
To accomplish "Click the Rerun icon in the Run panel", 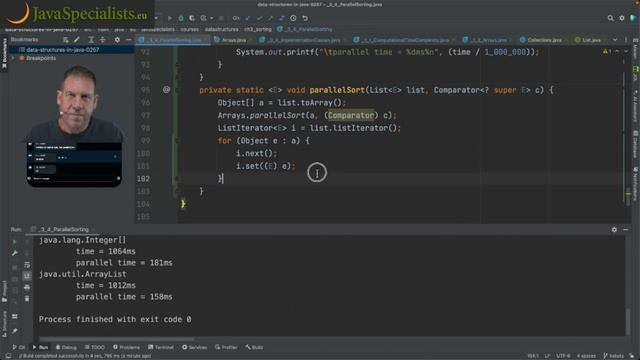I will pyautogui.click(x=14, y=242).
